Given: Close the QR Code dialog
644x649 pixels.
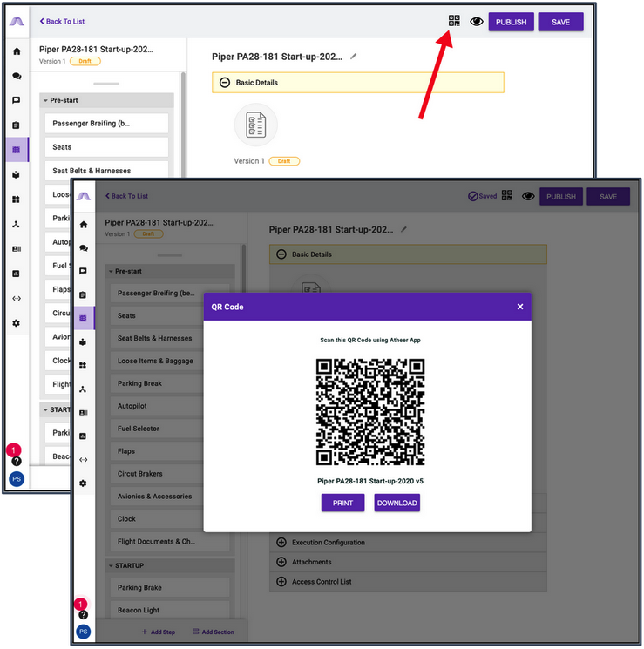Looking at the screenshot, I should coord(520,307).
